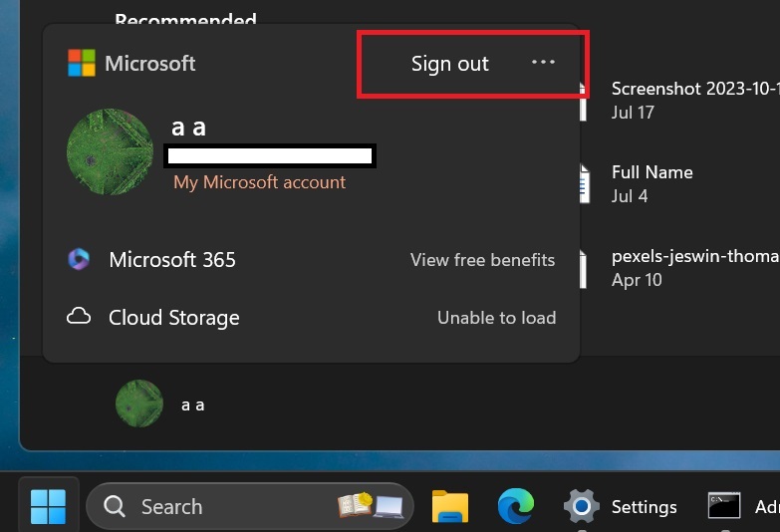Click the Sign out button
The image size is (780, 532).
(x=449, y=64)
